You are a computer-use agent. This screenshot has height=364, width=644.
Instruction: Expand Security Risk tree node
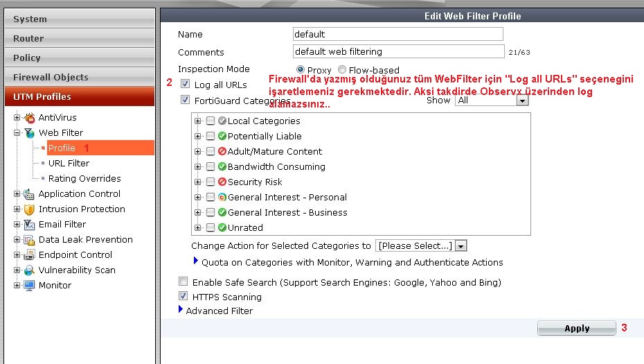(x=197, y=182)
